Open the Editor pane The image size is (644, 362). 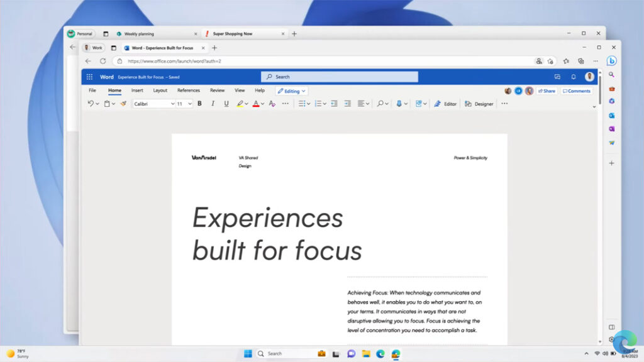(446, 104)
